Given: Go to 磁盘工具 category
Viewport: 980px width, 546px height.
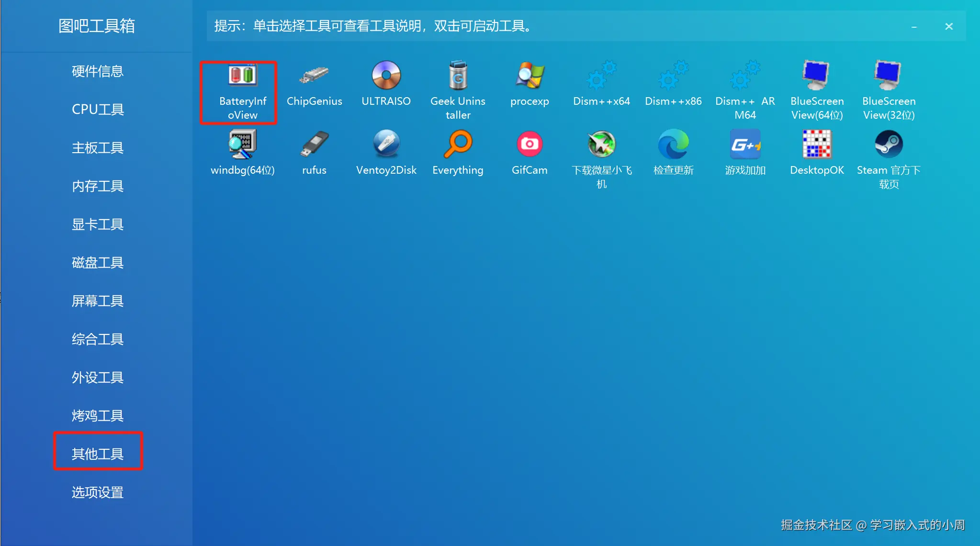Looking at the screenshot, I should point(98,263).
